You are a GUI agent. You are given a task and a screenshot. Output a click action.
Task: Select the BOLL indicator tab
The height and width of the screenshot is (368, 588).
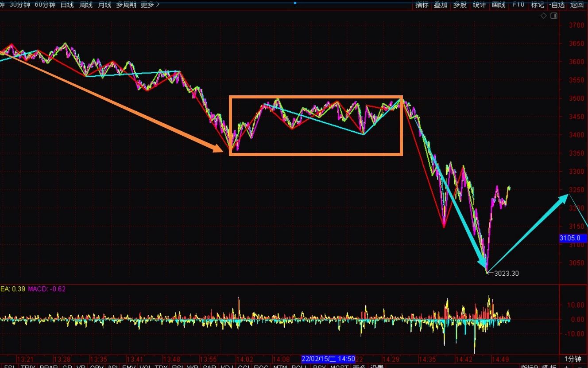(300, 366)
